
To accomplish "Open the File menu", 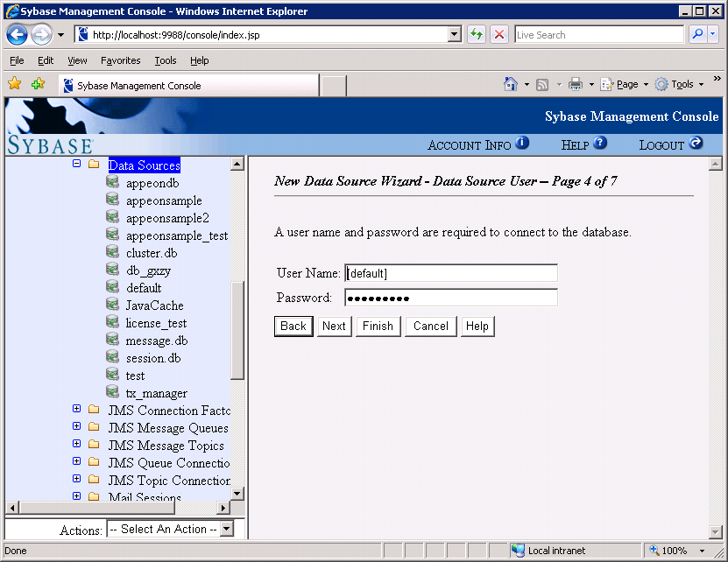I will (17, 60).
